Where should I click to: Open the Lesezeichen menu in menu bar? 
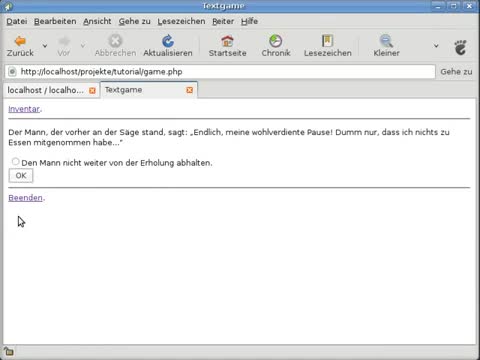click(x=181, y=21)
